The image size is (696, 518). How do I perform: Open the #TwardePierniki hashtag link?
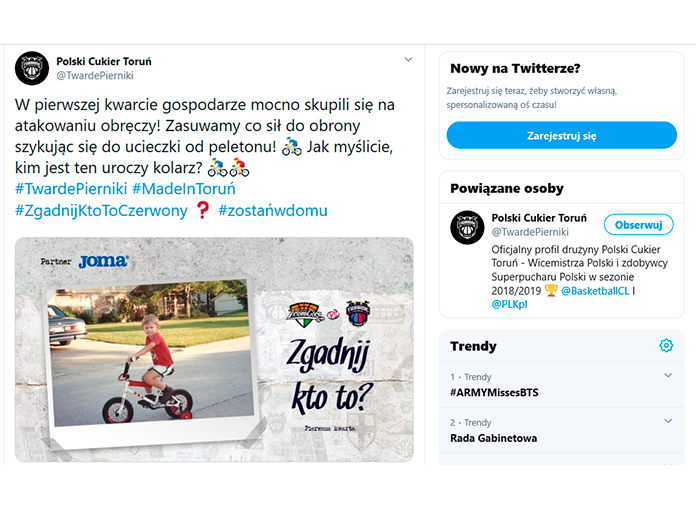70,189
